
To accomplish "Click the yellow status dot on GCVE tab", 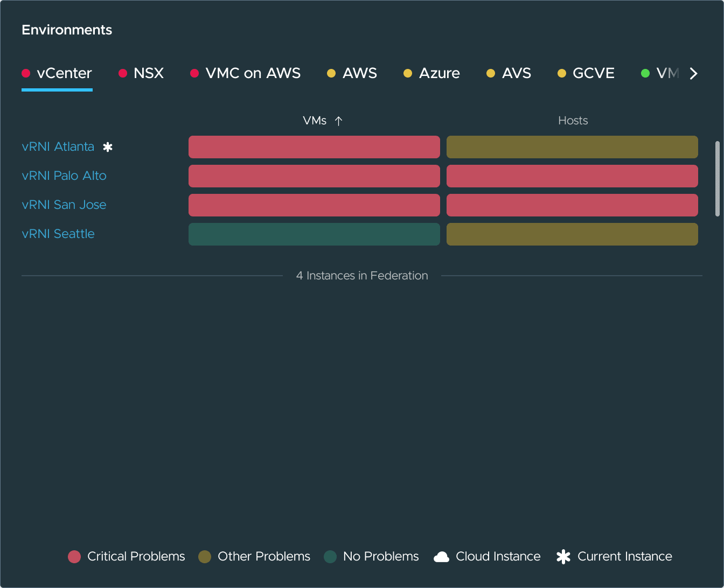I will [x=562, y=73].
